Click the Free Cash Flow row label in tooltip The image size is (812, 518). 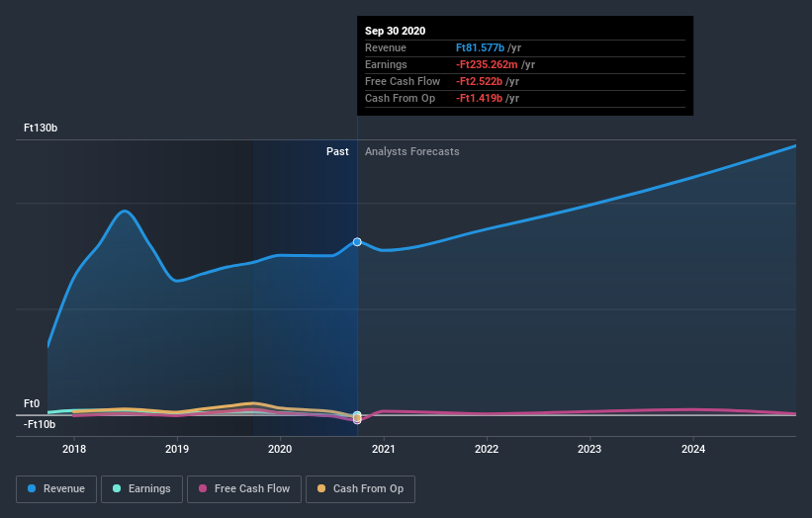(x=403, y=81)
